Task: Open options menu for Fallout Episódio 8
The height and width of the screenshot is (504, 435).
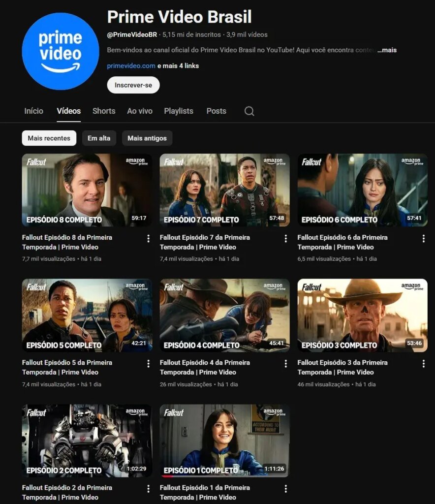Action: [148, 239]
